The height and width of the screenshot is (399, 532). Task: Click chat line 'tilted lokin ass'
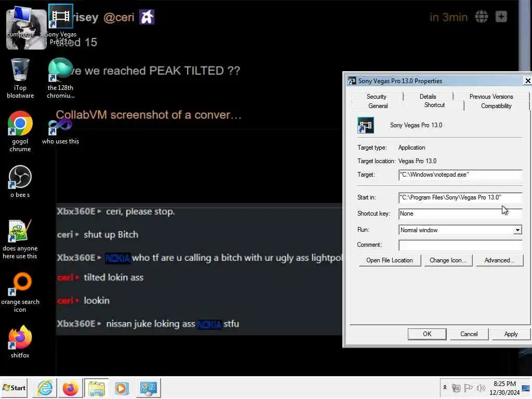(x=114, y=277)
